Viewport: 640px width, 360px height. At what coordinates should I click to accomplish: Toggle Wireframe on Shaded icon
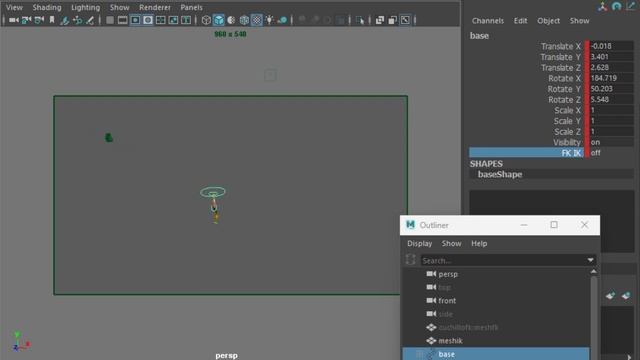coord(244,20)
